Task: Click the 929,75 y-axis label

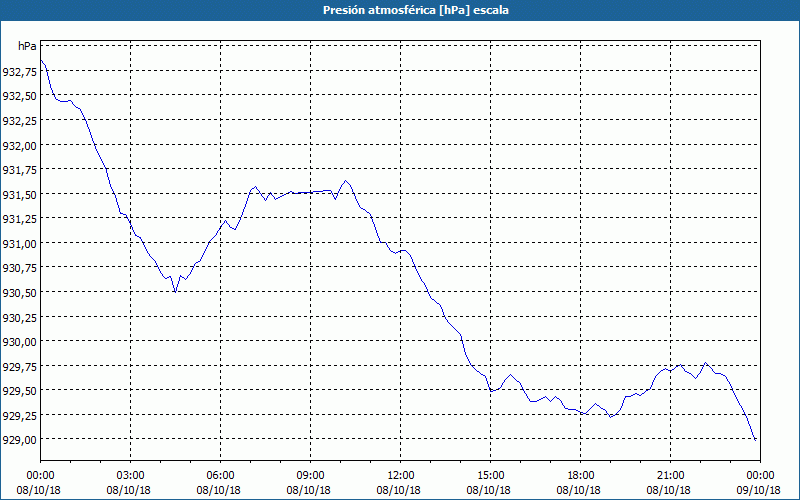Action: (19, 366)
